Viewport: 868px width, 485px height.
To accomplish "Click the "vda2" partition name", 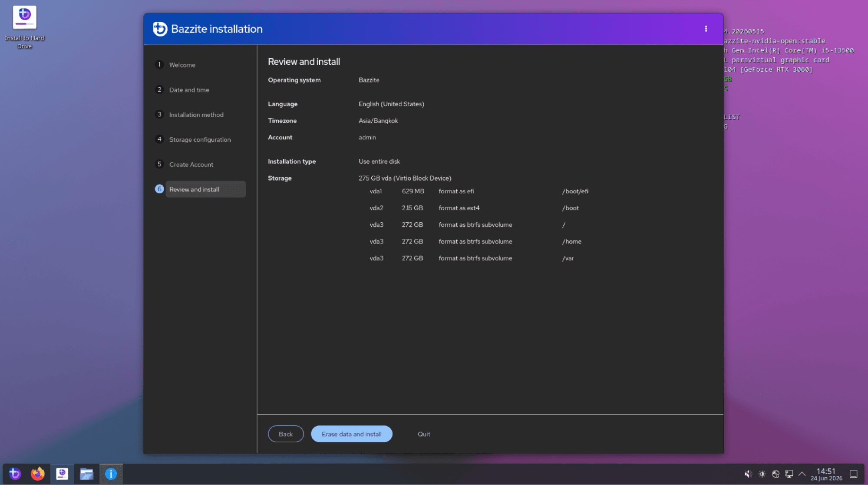I will [x=376, y=208].
